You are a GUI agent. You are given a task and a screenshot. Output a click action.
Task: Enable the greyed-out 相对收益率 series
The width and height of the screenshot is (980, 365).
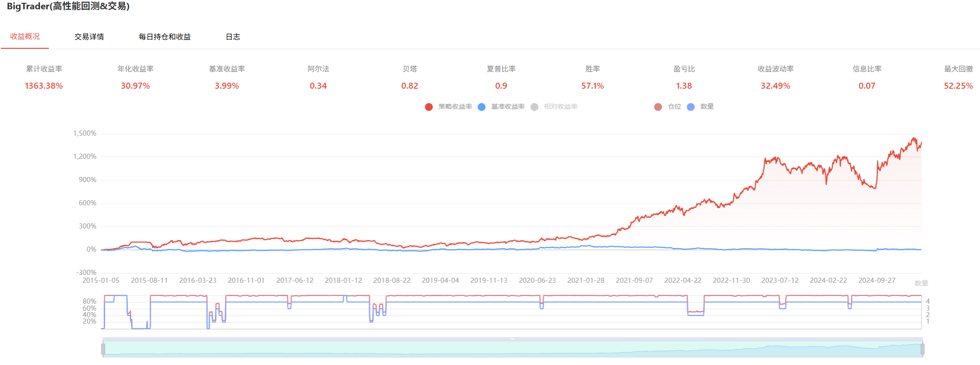[x=535, y=107]
